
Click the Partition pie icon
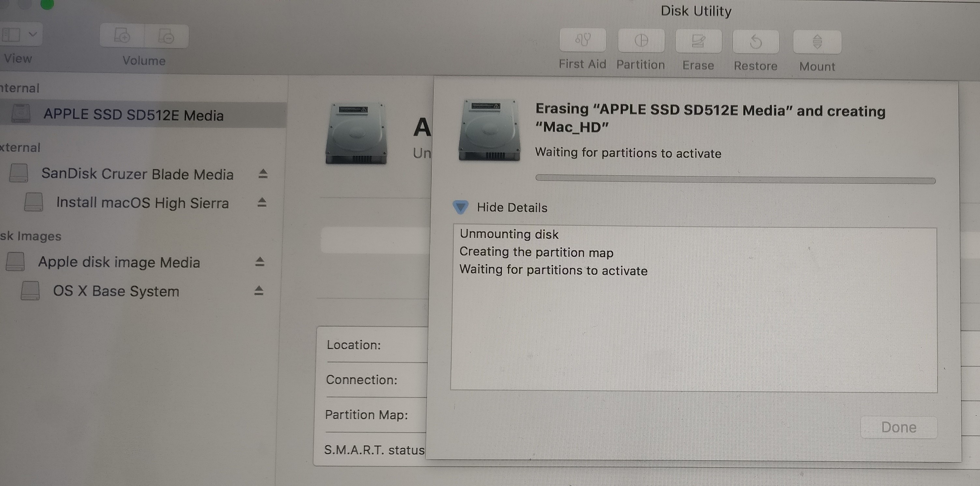641,40
